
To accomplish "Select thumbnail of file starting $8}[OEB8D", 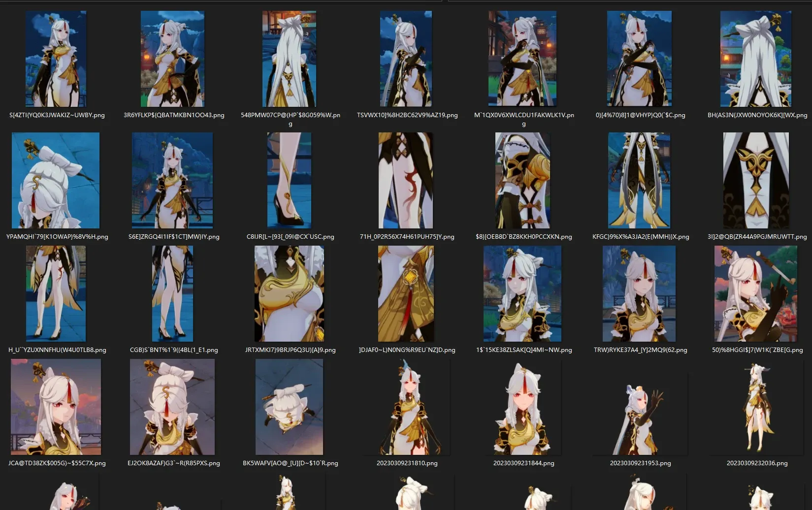I will [x=522, y=180].
